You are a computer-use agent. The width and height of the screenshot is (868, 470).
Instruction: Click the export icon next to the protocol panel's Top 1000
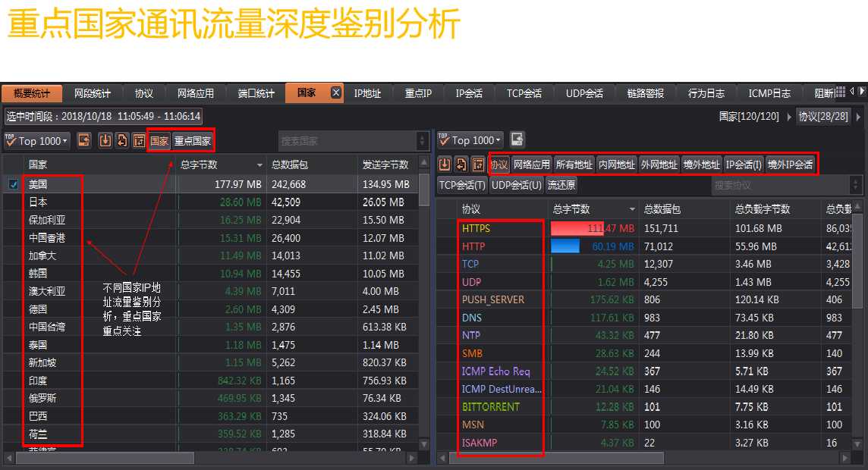pos(517,139)
